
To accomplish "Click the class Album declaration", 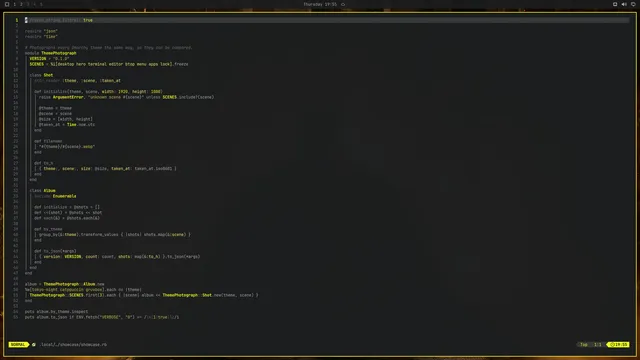I will pos(42,191).
